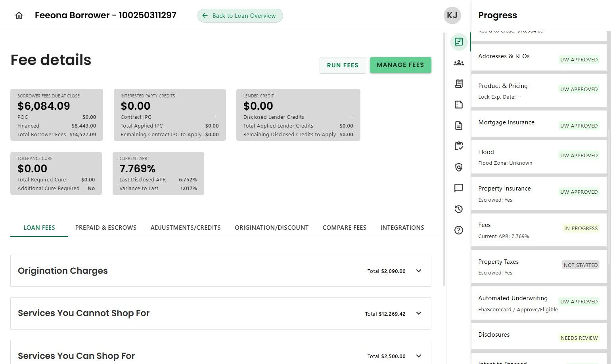Open the receipt sidebar icon
The image size is (611, 364).
[459, 84]
